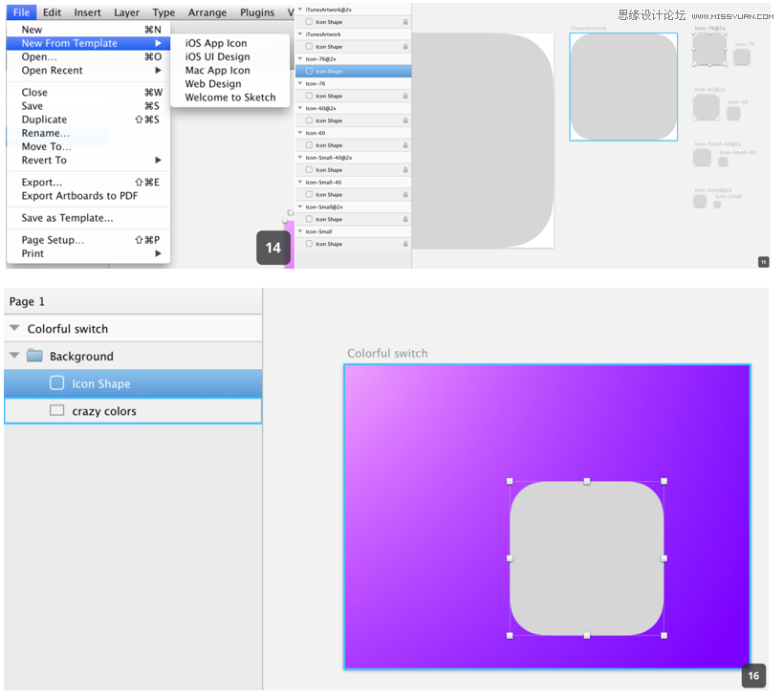Screen dimensions: 784x699
Task: Click shape icon of selected Icon Shape in Page 1
Action: (57, 383)
